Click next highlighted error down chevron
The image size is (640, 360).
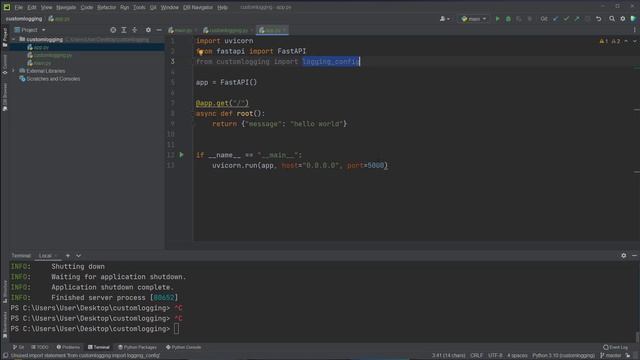point(634,41)
